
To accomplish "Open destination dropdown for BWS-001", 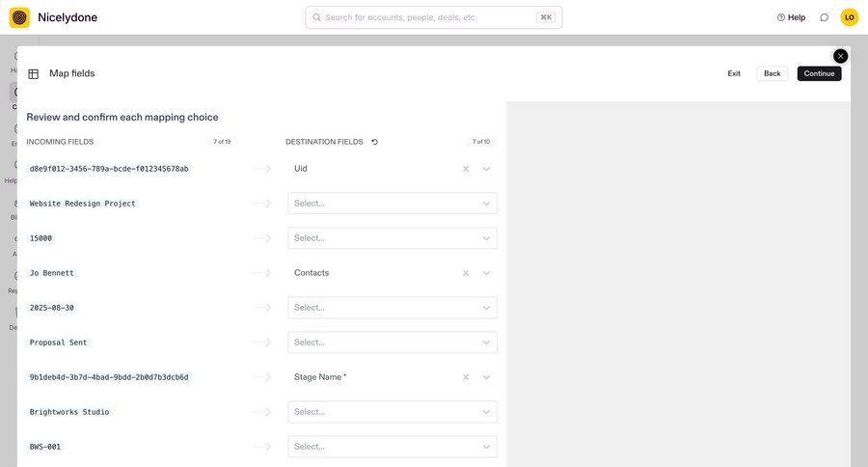I will pos(393,447).
